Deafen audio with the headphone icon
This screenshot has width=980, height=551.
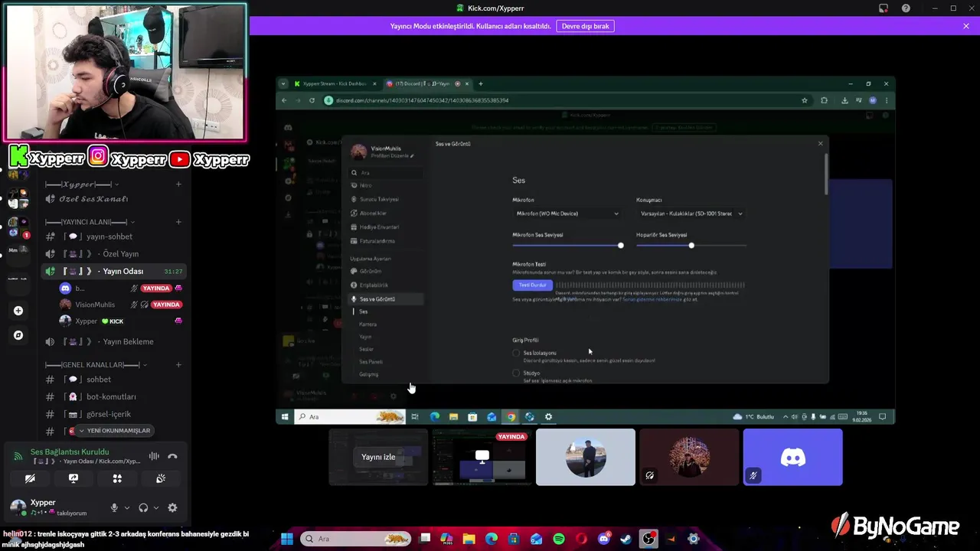143,507
